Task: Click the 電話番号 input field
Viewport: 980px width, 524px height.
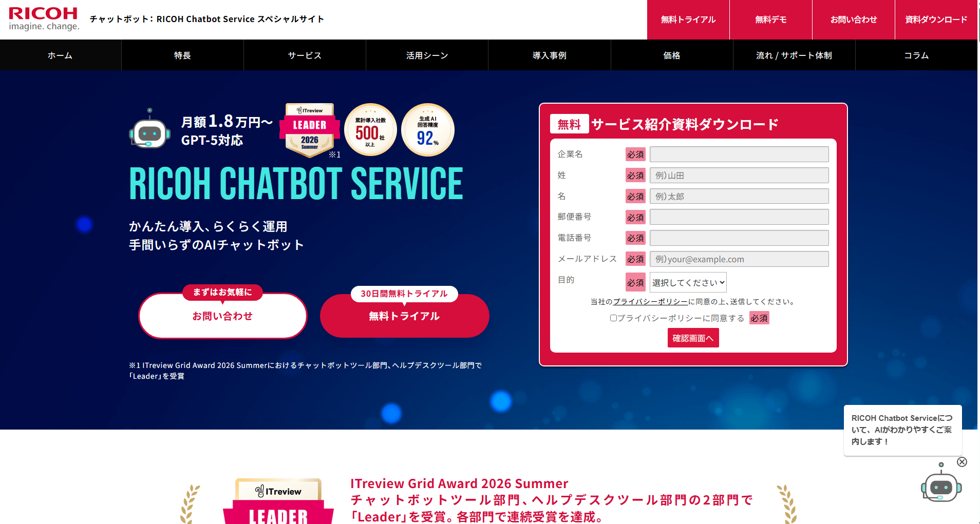Action: tap(739, 238)
